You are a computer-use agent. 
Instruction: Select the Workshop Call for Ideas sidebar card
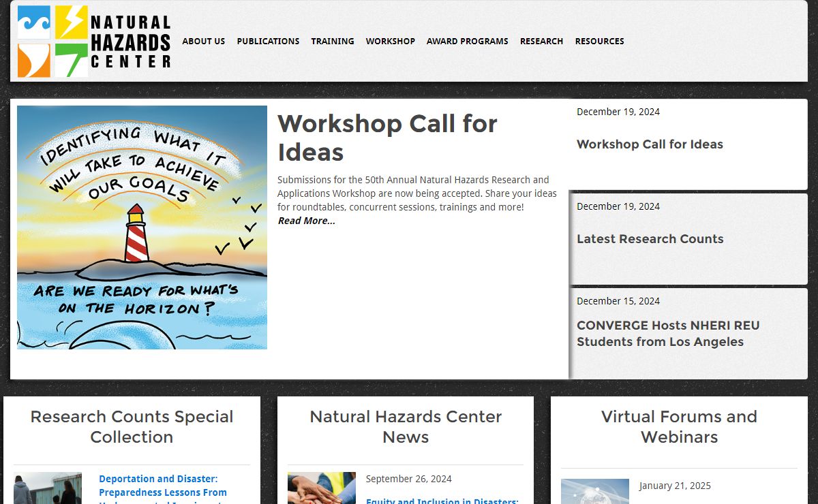tap(688, 144)
